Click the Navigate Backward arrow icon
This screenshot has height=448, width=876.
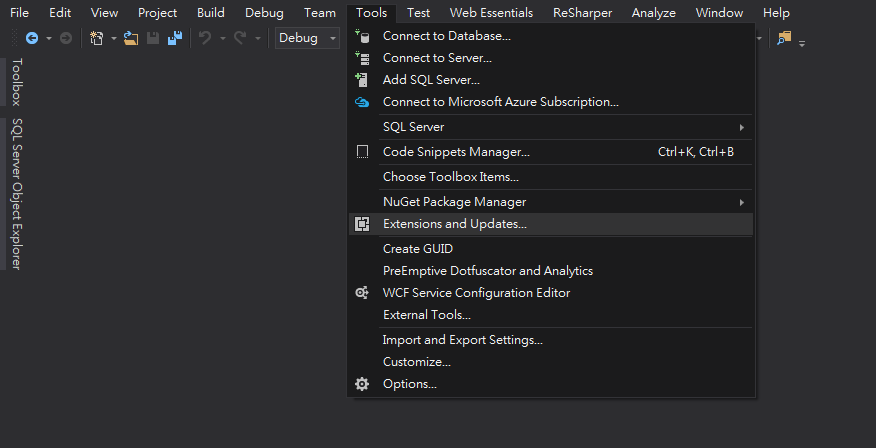(x=32, y=38)
